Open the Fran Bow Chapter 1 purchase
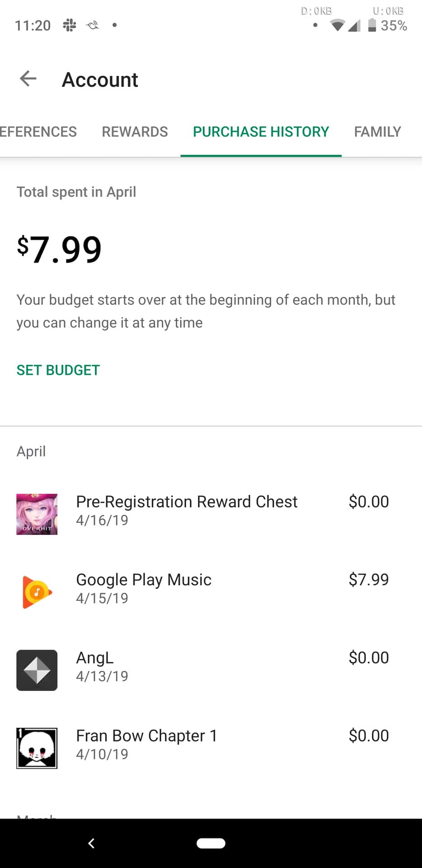The width and height of the screenshot is (422, 868). pos(146,736)
